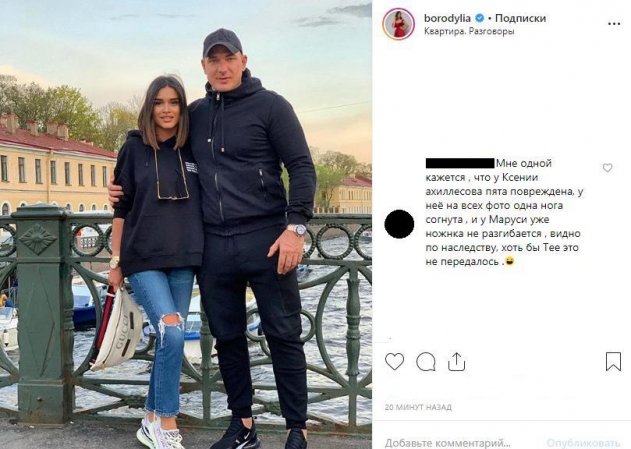The image size is (631, 449).
Task: Open the 20 минут назад timestamp
Action: [418, 407]
